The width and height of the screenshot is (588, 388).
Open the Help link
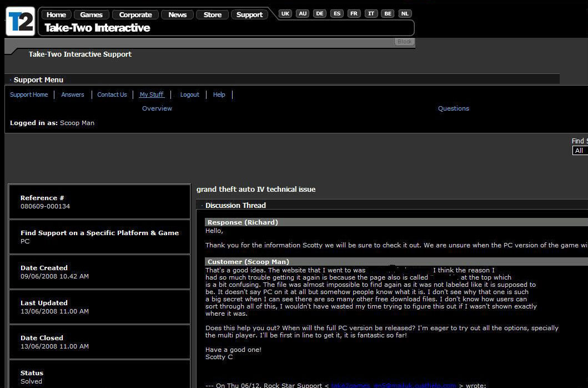click(x=219, y=94)
